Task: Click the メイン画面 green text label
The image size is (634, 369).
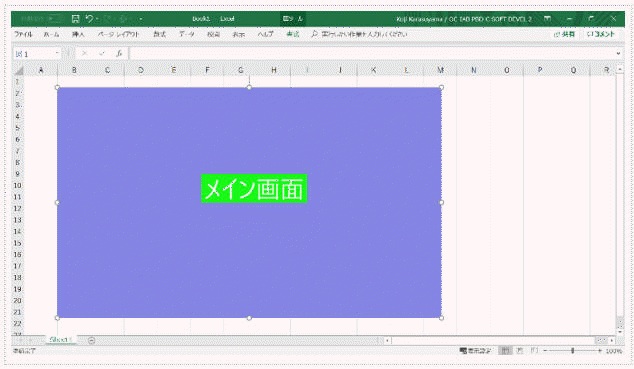Action: click(x=254, y=189)
